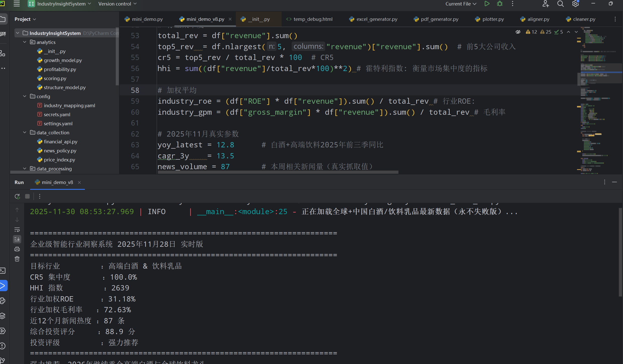Toggle the inspections eye icon in editor

(518, 32)
